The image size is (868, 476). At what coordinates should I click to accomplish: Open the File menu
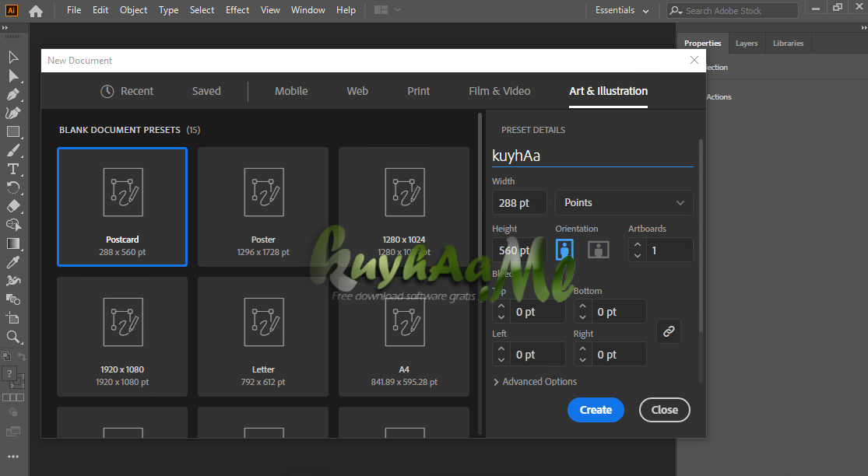74,10
